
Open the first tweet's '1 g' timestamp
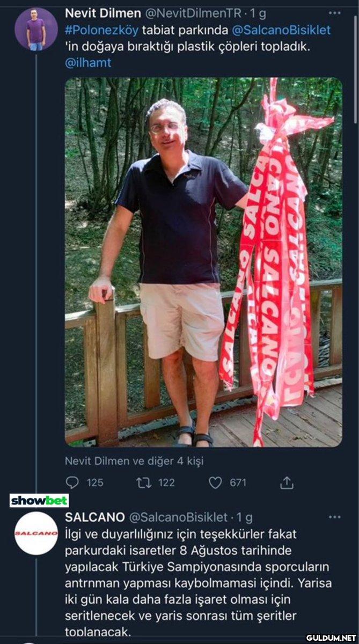[x=258, y=13]
